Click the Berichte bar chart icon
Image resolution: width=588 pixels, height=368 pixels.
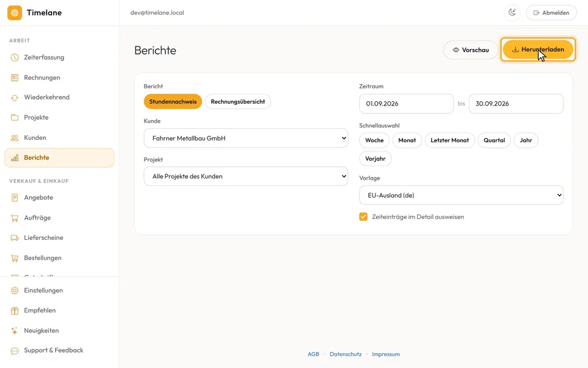[x=15, y=158]
